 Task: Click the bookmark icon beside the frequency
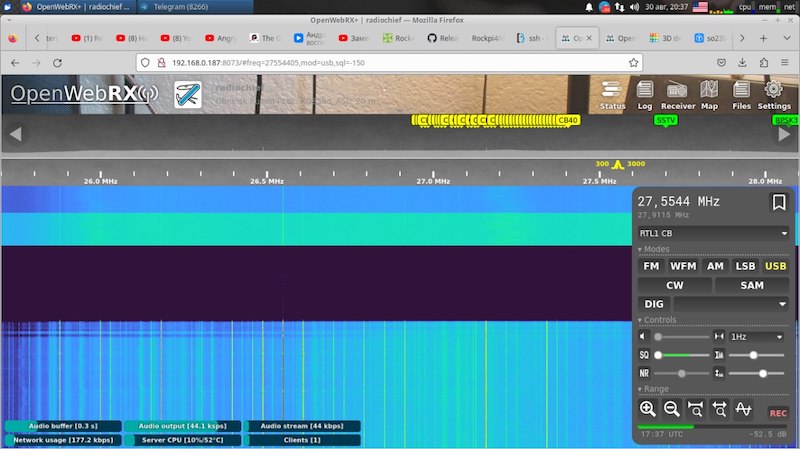(x=778, y=203)
